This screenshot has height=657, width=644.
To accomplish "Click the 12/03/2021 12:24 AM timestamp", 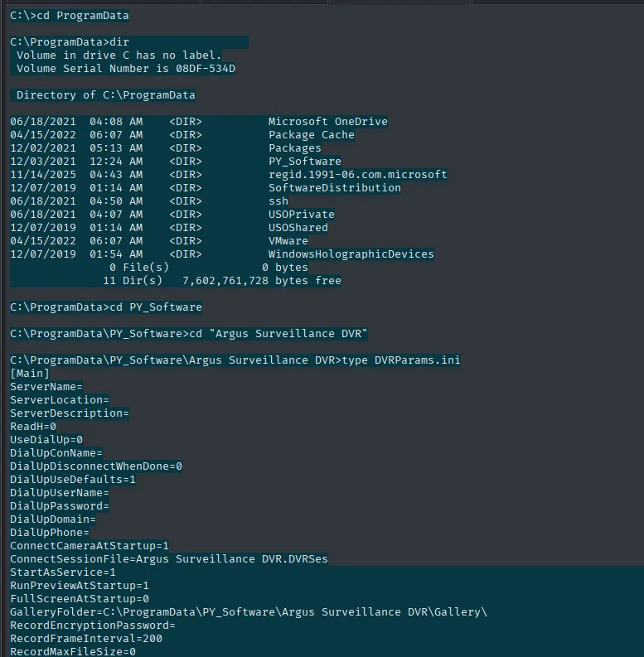I will click(76, 162).
